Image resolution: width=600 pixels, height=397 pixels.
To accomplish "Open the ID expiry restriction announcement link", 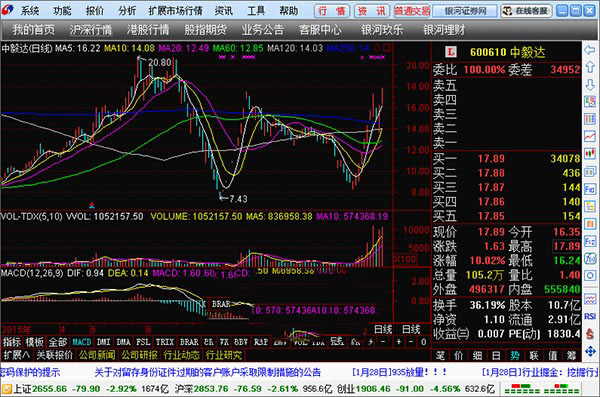I will coord(207,372).
